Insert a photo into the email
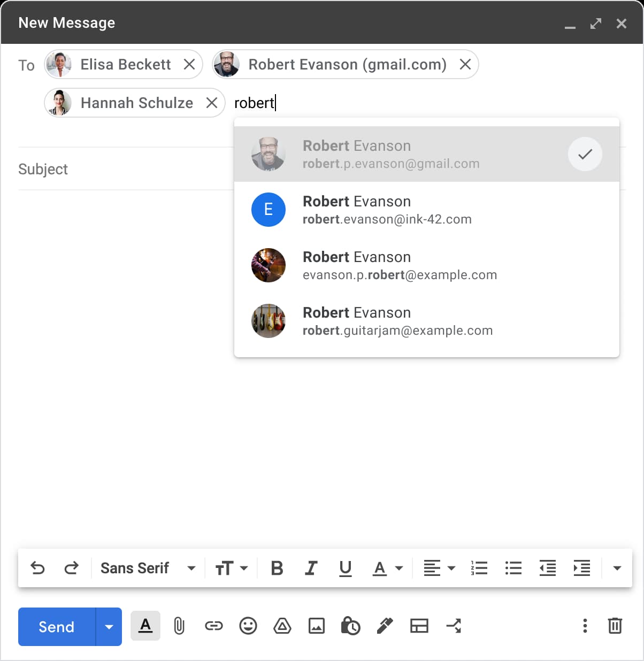 click(316, 626)
